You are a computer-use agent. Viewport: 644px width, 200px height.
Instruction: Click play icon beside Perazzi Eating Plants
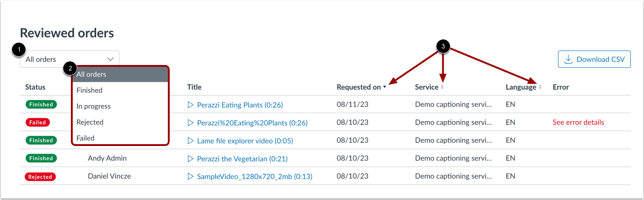(191, 105)
